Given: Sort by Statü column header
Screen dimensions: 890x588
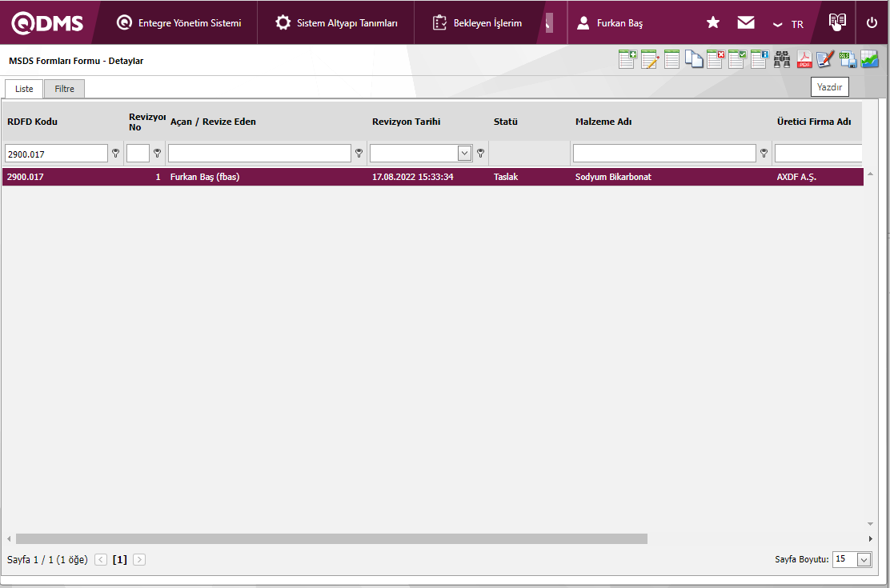Looking at the screenshot, I should tap(506, 122).
